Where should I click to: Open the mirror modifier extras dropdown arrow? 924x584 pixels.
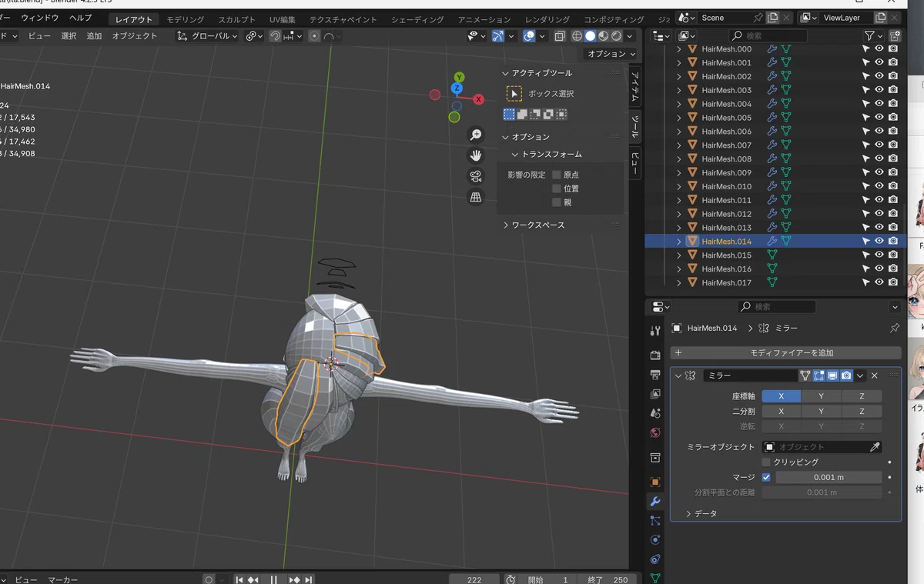tap(860, 375)
